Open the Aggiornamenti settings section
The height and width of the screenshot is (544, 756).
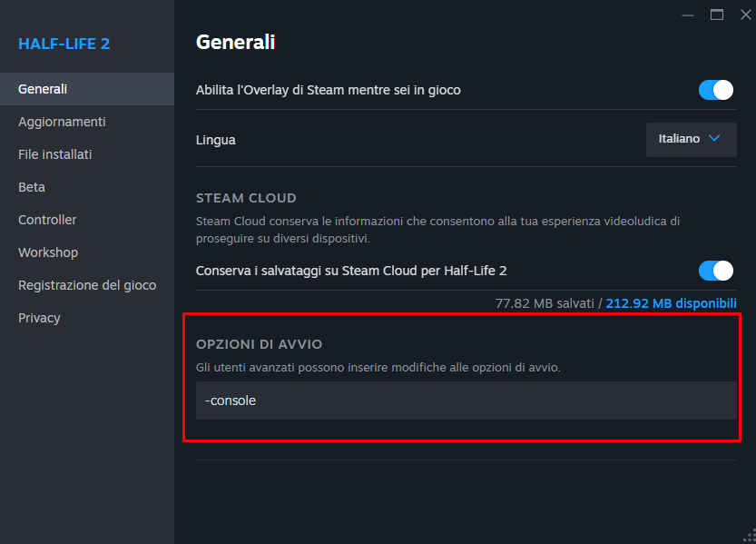(x=62, y=122)
